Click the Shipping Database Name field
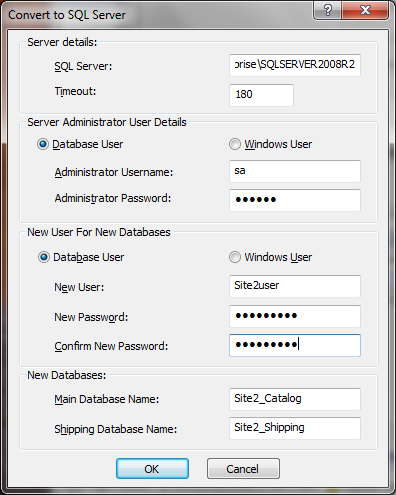This screenshot has height=495, width=396. tap(295, 428)
